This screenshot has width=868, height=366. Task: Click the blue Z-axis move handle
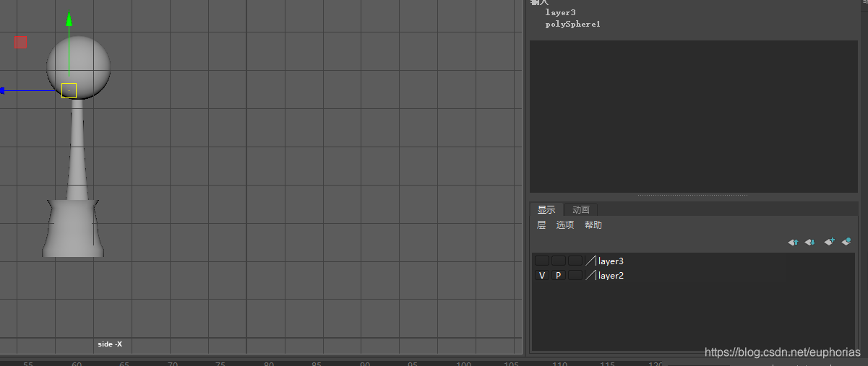pos(2,90)
